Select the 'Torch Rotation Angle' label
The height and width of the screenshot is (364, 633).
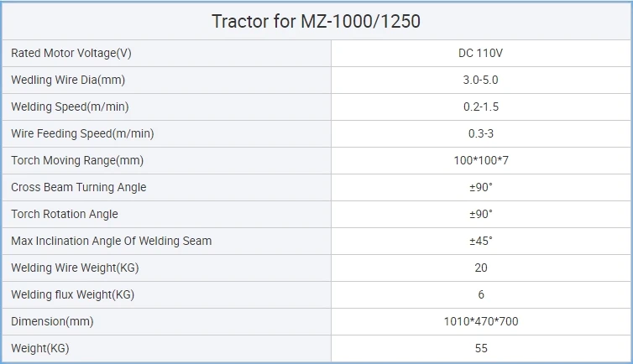coord(65,214)
